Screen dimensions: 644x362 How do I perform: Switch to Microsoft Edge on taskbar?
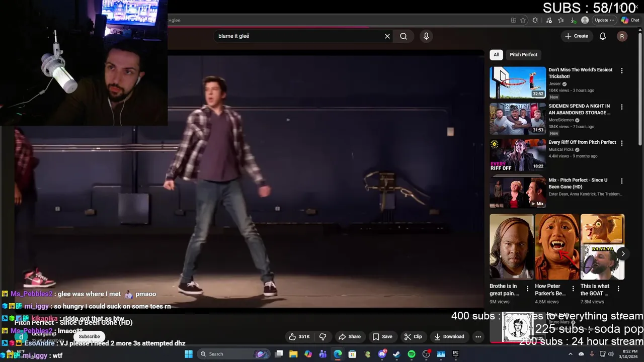338,354
